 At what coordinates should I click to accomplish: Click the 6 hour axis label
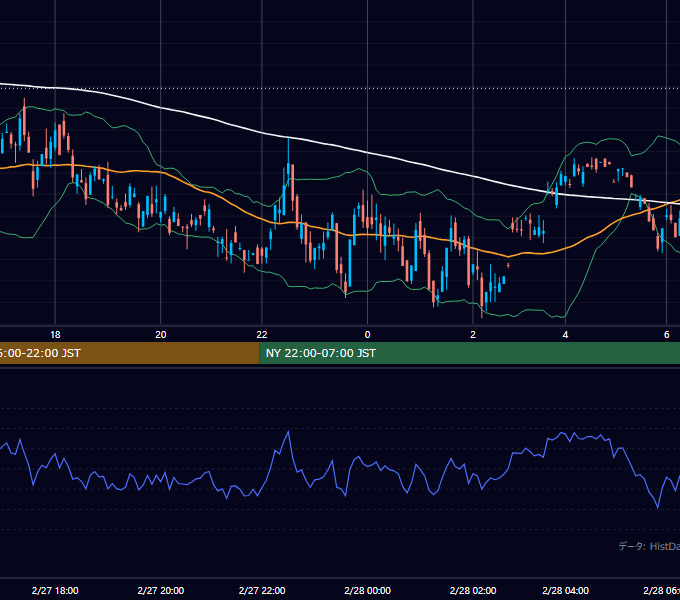[667, 335]
